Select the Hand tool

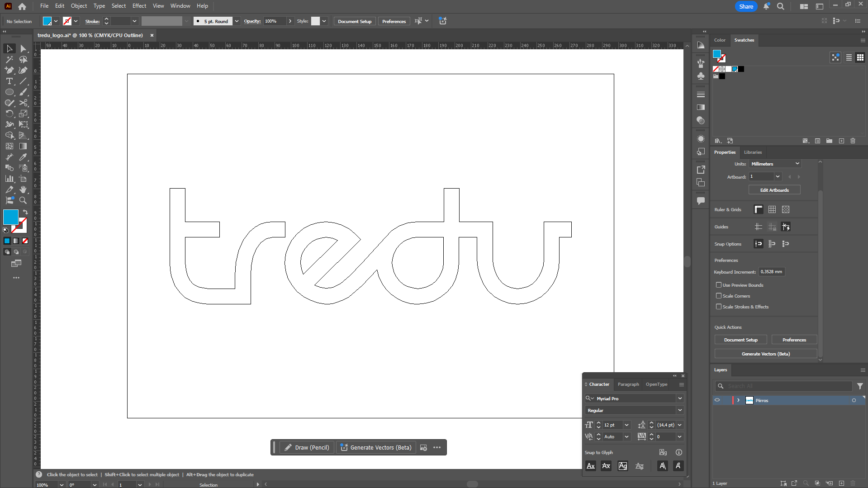click(x=23, y=190)
